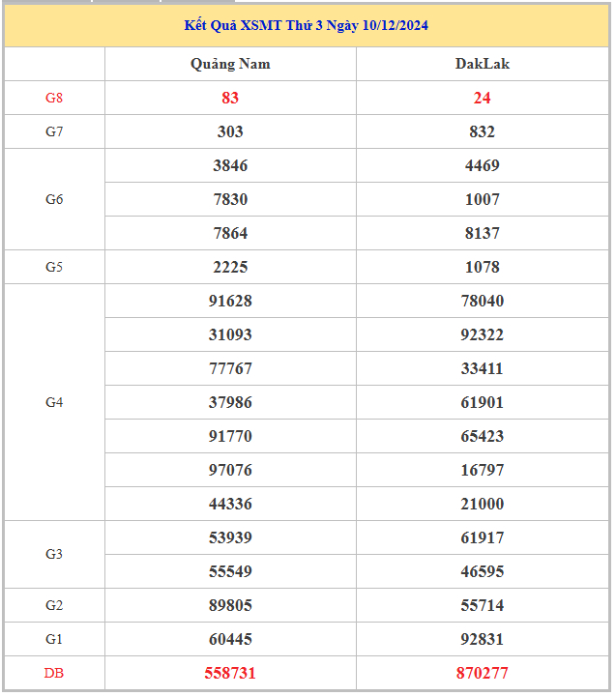This screenshot has width=616, height=696.
Task: Select the G4 number 91628
Action: (230, 301)
